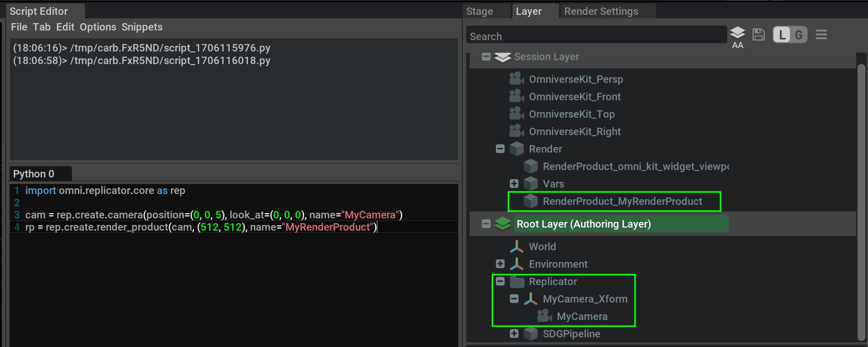Open the Snippets menu
Viewport: 868px width, 347px height.
click(x=142, y=27)
